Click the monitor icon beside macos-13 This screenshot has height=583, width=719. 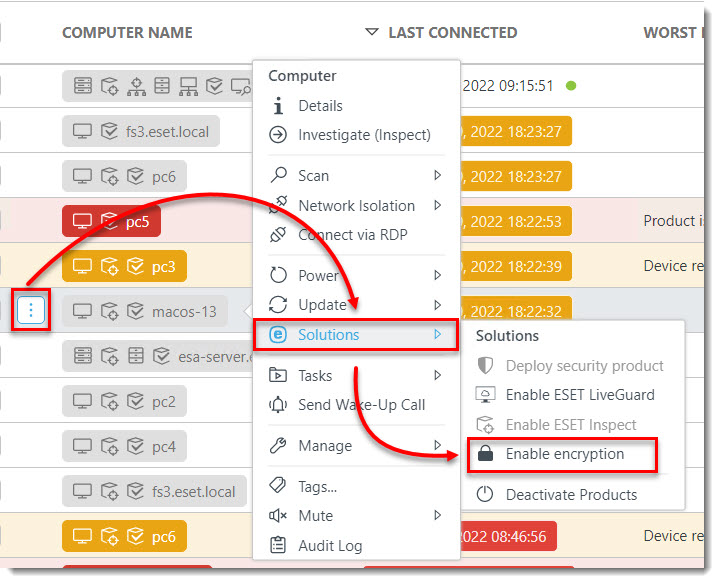82,311
